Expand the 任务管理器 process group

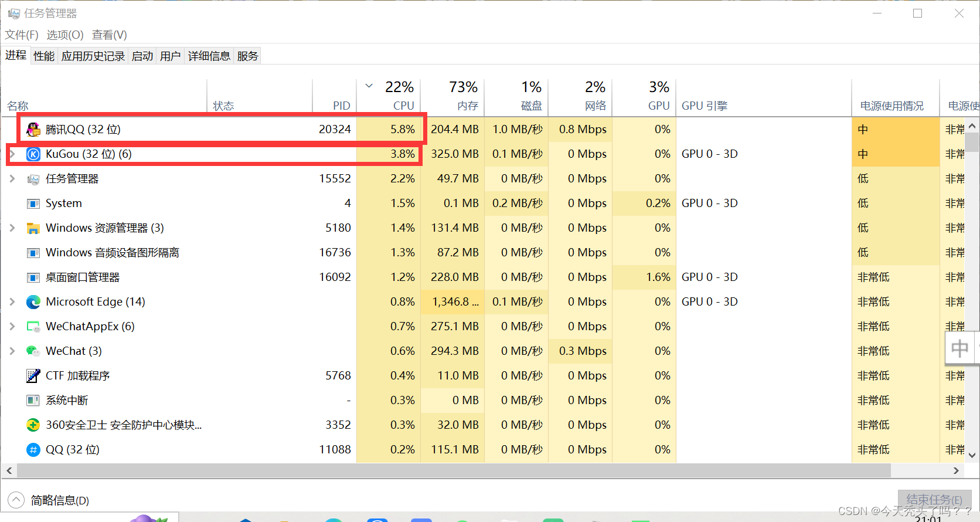[12, 179]
